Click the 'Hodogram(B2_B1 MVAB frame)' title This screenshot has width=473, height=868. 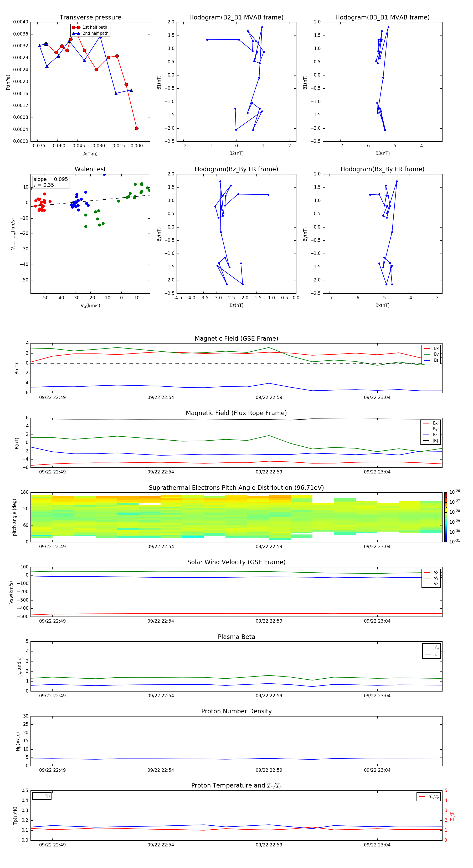coord(236,17)
